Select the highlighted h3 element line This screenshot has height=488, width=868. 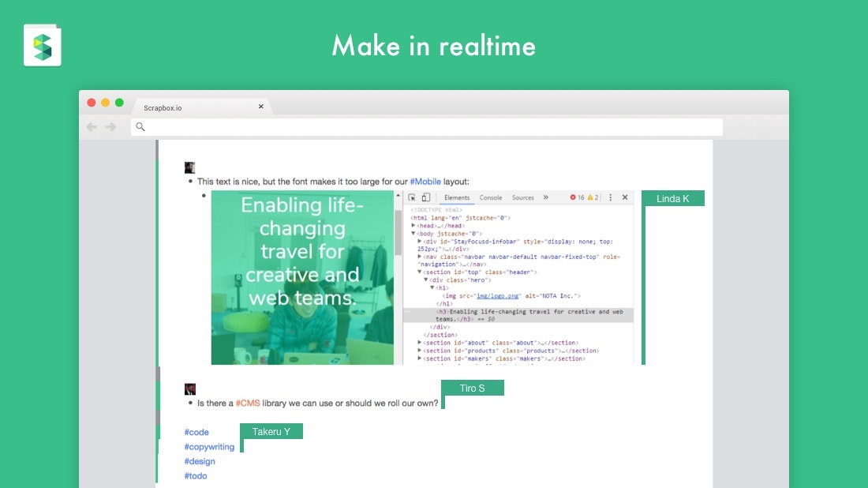pyautogui.click(x=518, y=315)
